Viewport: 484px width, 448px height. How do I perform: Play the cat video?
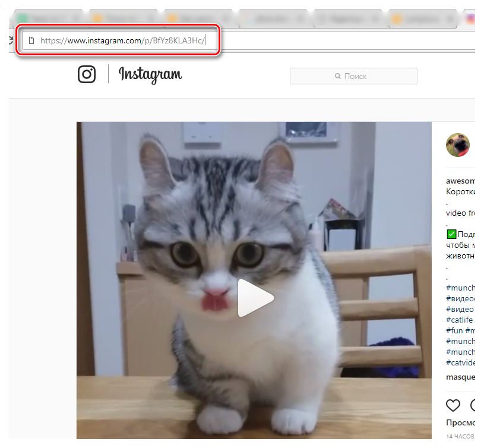click(255, 298)
